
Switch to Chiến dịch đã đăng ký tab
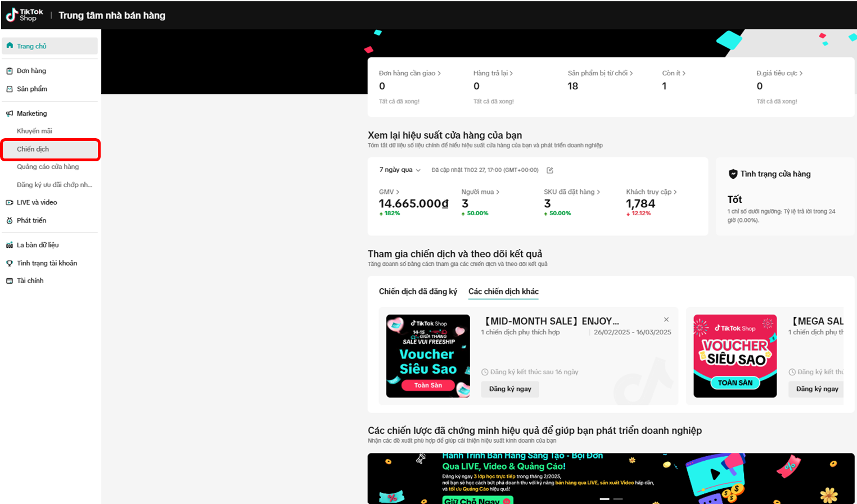(418, 292)
